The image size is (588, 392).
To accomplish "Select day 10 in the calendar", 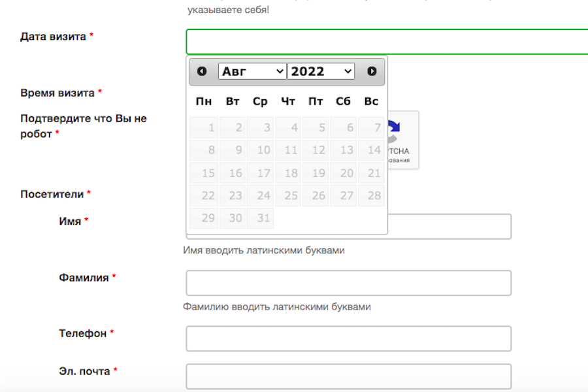I will (259, 150).
